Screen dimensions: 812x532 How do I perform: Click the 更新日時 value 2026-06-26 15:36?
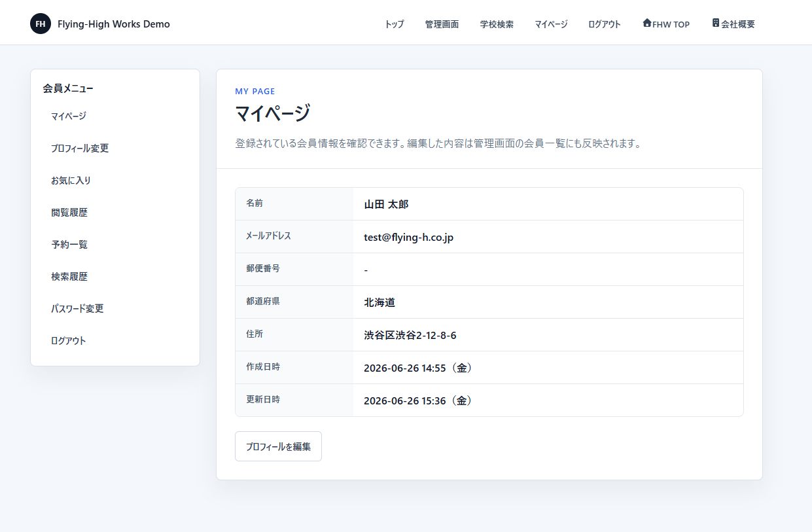pos(418,400)
